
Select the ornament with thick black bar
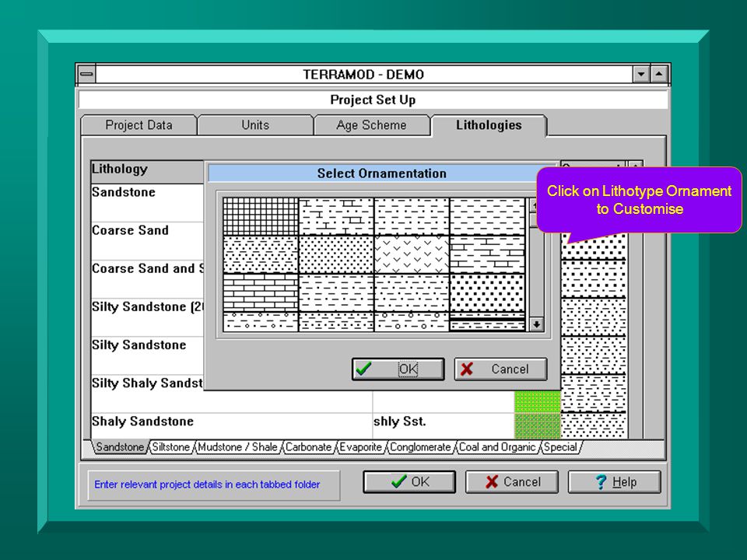coord(487,322)
